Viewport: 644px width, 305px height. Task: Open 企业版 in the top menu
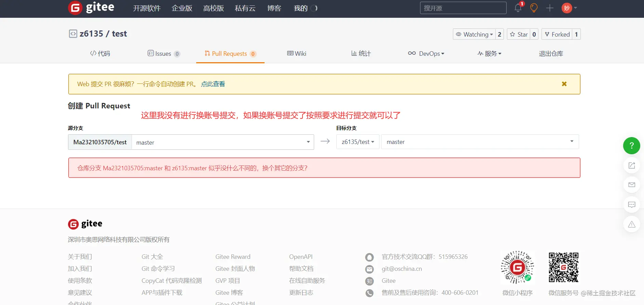pyautogui.click(x=182, y=8)
